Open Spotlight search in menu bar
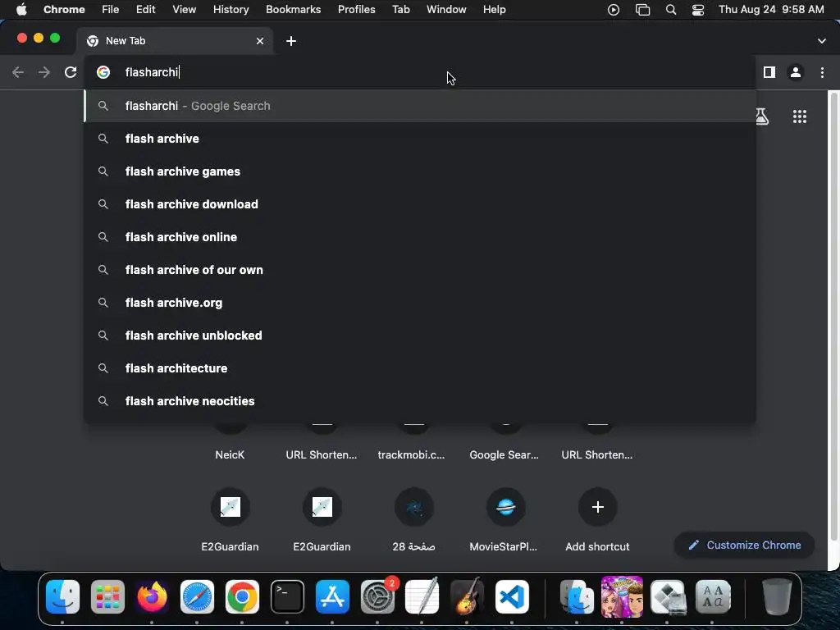This screenshot has width=840, height=630. [x=671, y=10]
